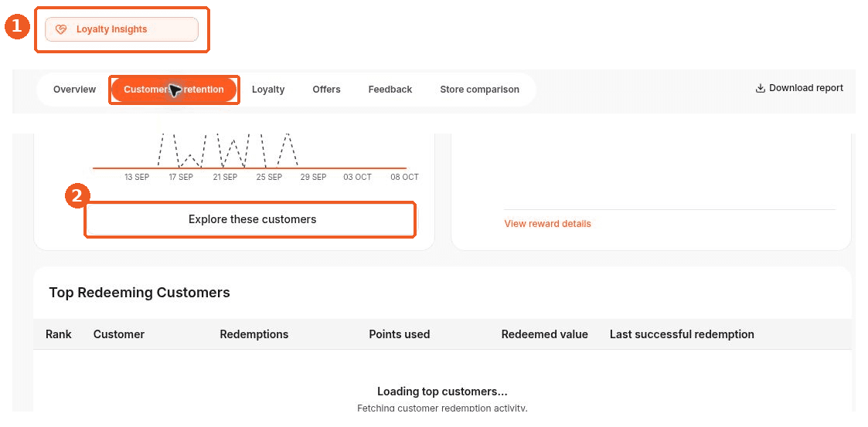Open the Loyalty Insights menu item
This screenshot has height=427, width=868.
point(121,29)
